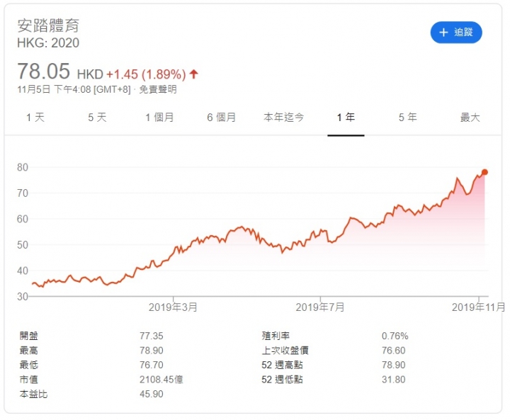
Task: Click the 76.60 previous close value
Action: 394,351
